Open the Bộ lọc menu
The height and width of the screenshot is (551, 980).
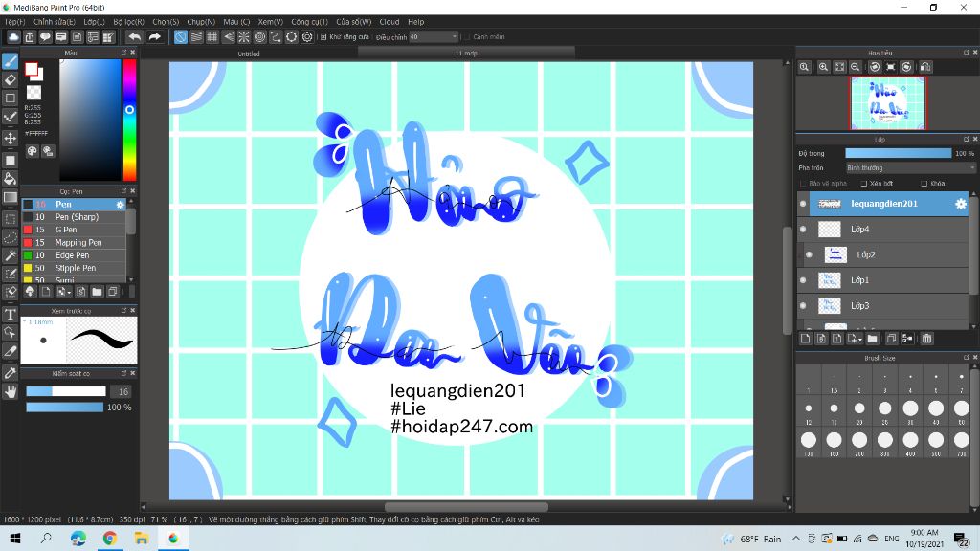(x=129, y=22)
